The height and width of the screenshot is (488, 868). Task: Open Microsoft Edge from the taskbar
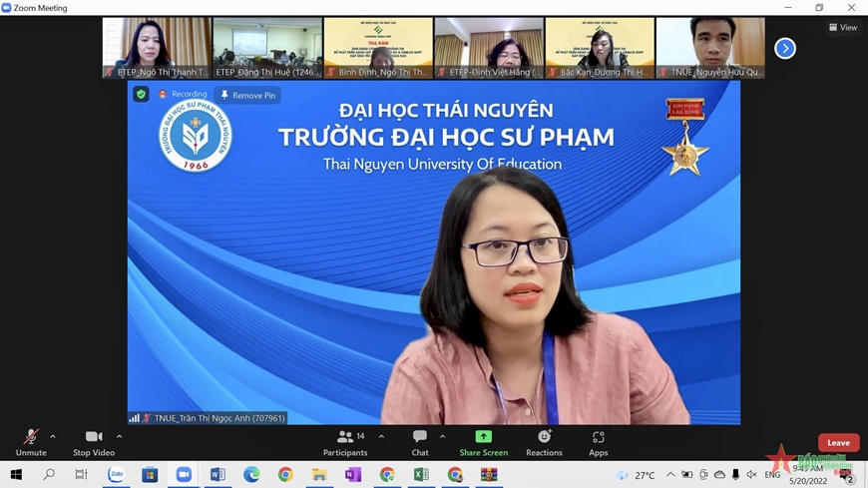coord(251,475)
